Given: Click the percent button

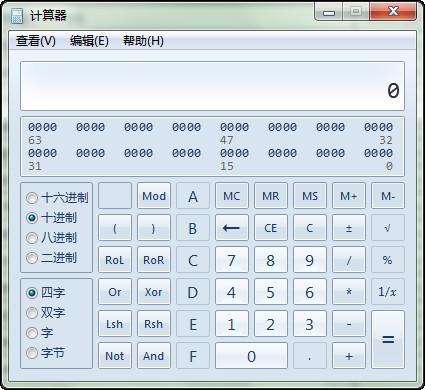Looking at the screenshot, I should [x=388, y=260].
